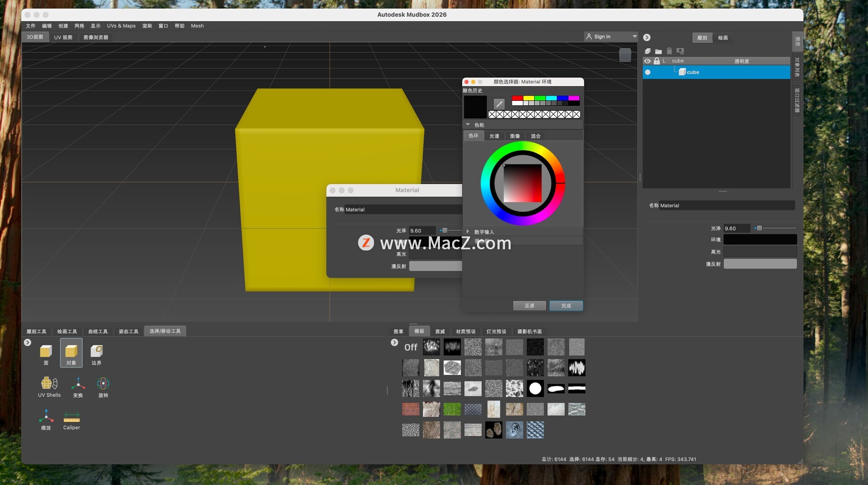Select the 对象 (Objects) selection tool
868x485 pixels.
tap(71, 353)
